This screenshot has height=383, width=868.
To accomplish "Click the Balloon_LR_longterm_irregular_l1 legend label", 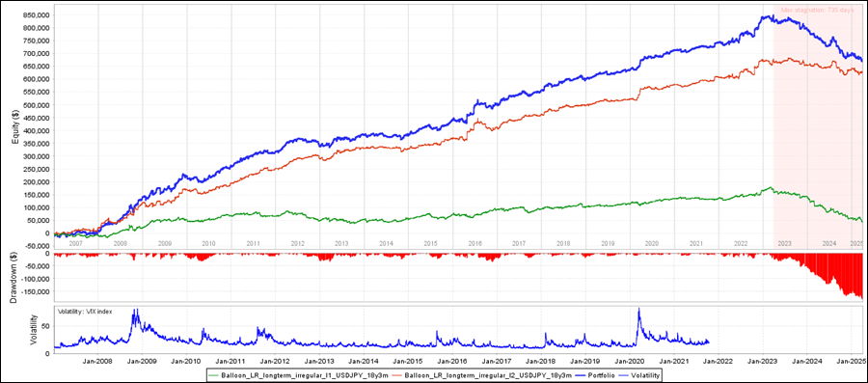I will click(x=305, y=374).
